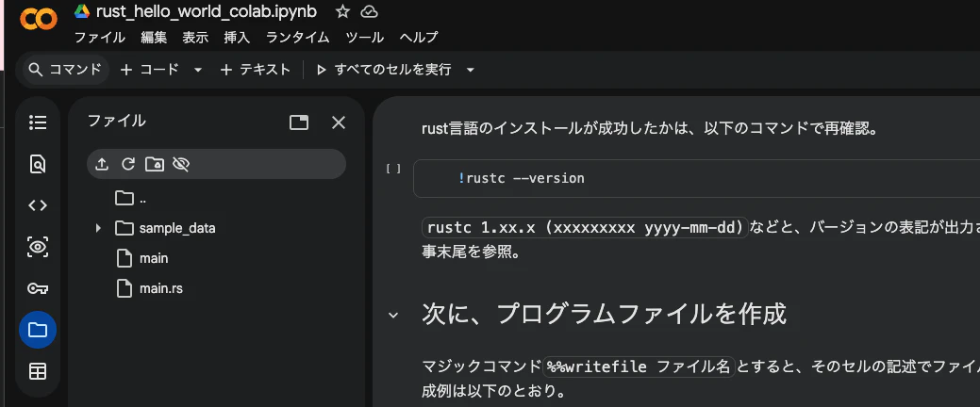The image size is (980, 407).
Task: Add a テキスト cell
Action: (x=256, y=70)
